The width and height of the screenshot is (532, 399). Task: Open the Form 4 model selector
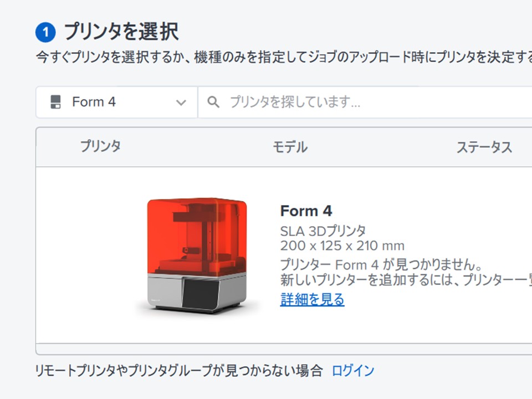coord(117,102)
